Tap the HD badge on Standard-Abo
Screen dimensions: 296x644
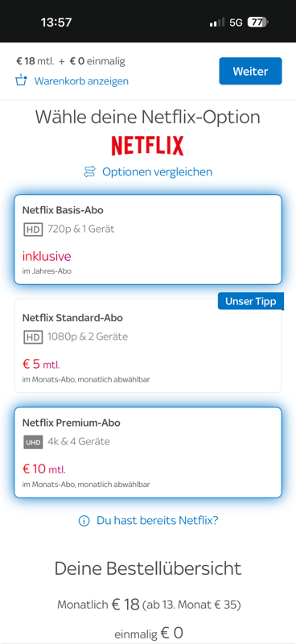33,337
